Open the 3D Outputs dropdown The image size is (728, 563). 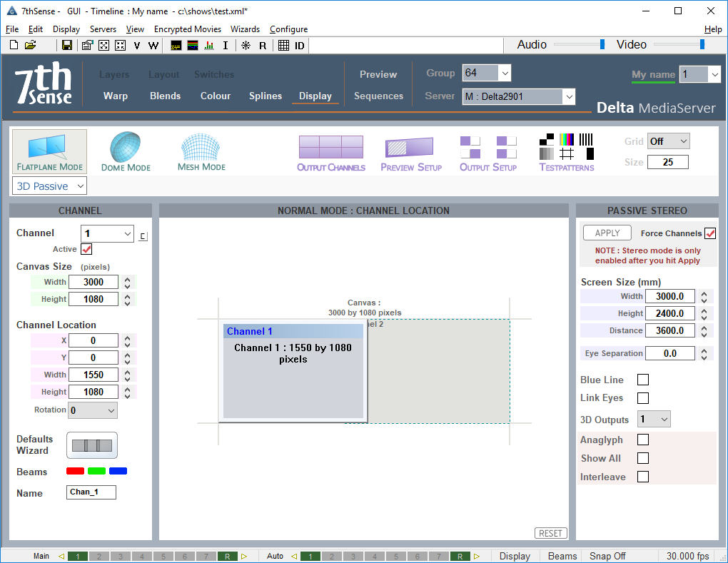[x=654, y=420]
